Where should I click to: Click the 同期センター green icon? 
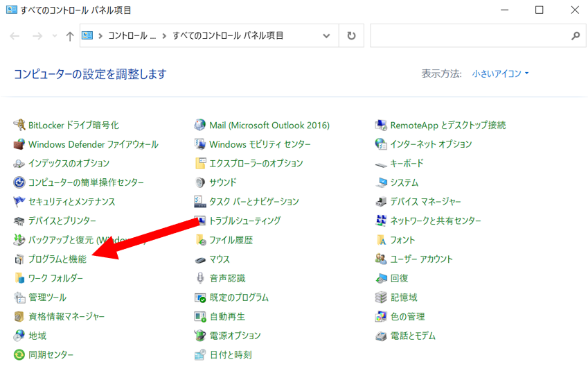point(19,355)
